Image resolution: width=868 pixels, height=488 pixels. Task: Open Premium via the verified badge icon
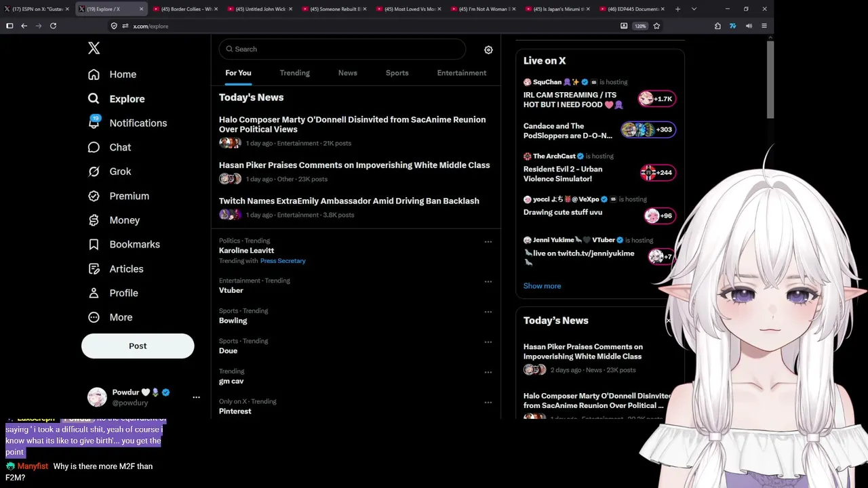click(x=94, y=196)
